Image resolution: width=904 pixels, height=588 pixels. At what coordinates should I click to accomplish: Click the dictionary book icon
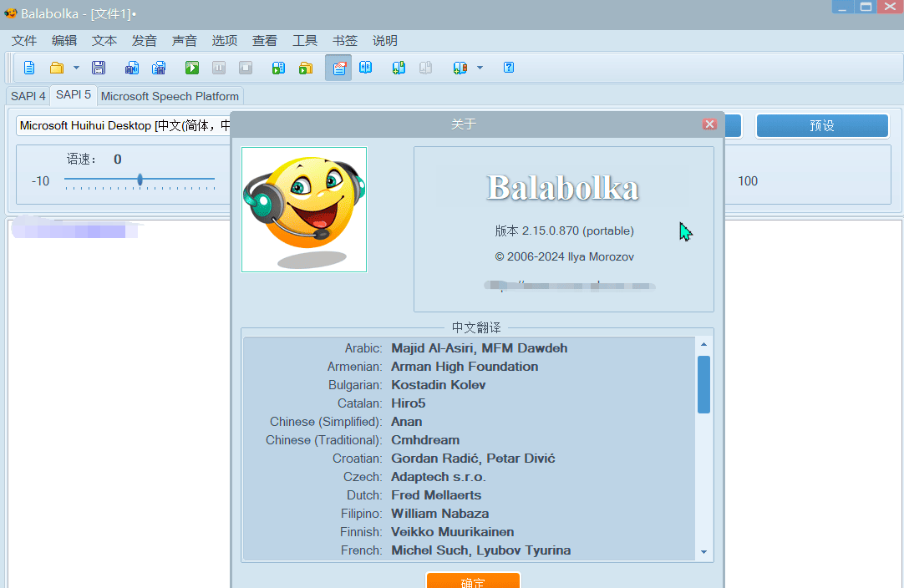pyautogui.click(x=365, y=68)
